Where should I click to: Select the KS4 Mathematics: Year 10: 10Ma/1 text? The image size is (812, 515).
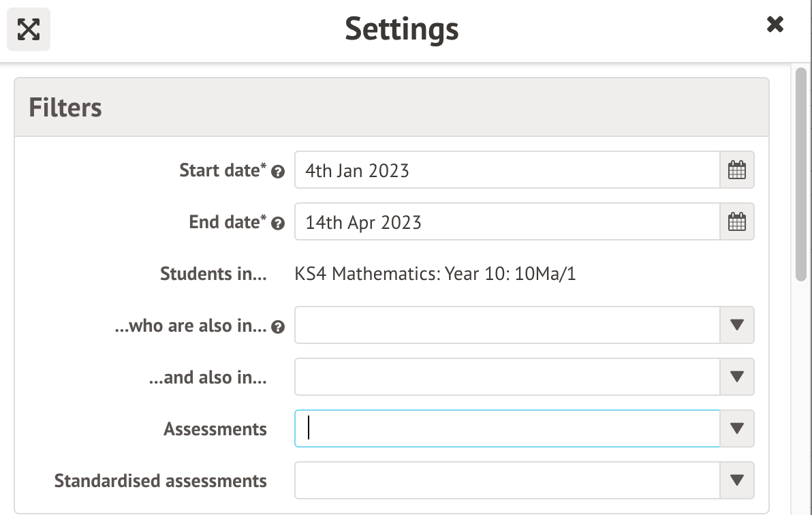pos(435,275)
